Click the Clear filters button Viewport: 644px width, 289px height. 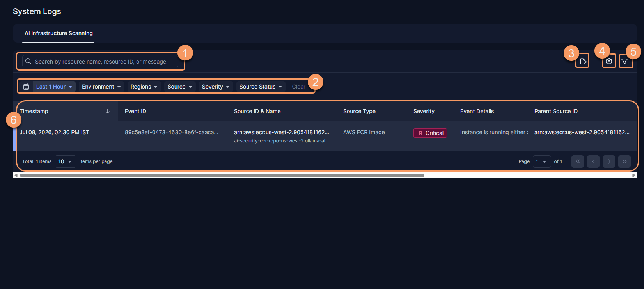pyautogui.click(x=298, y=87)
